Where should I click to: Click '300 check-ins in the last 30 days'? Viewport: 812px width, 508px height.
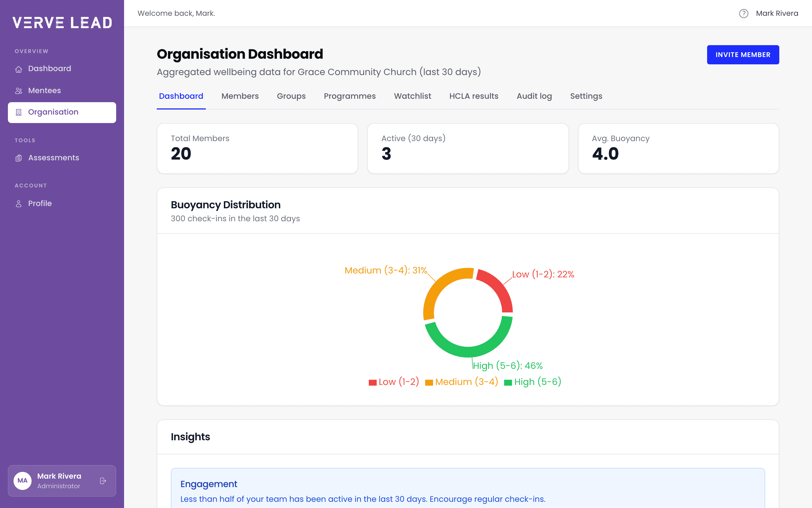235,219
